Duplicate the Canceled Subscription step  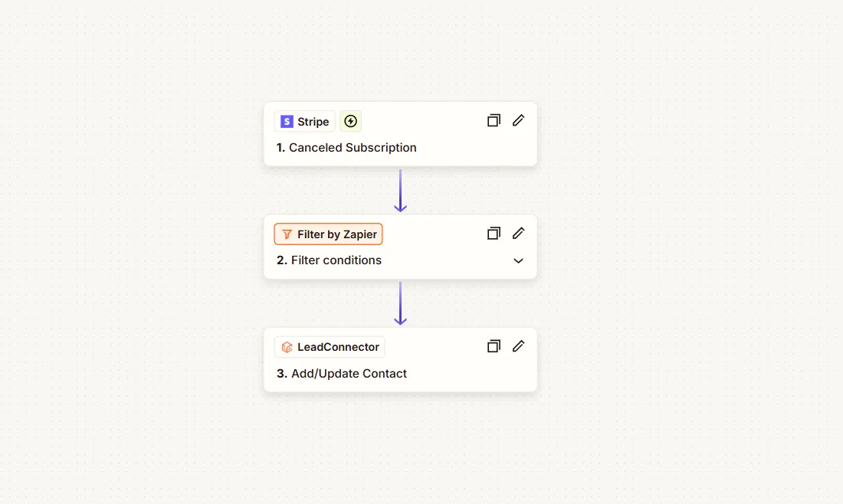tap(494, 120)
